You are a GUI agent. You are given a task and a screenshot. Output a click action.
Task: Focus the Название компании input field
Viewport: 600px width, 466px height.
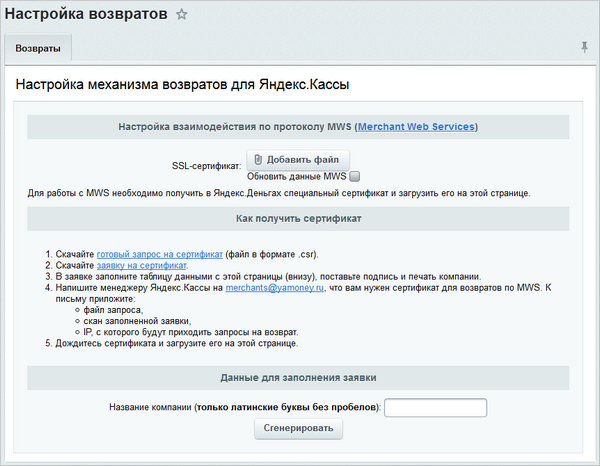[x=435, y=407]
